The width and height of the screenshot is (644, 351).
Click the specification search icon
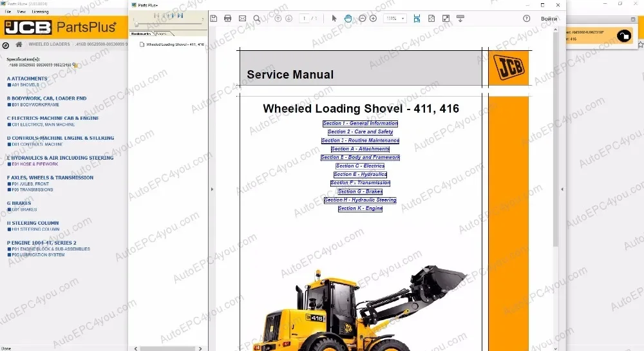click(x=75, y=65)
